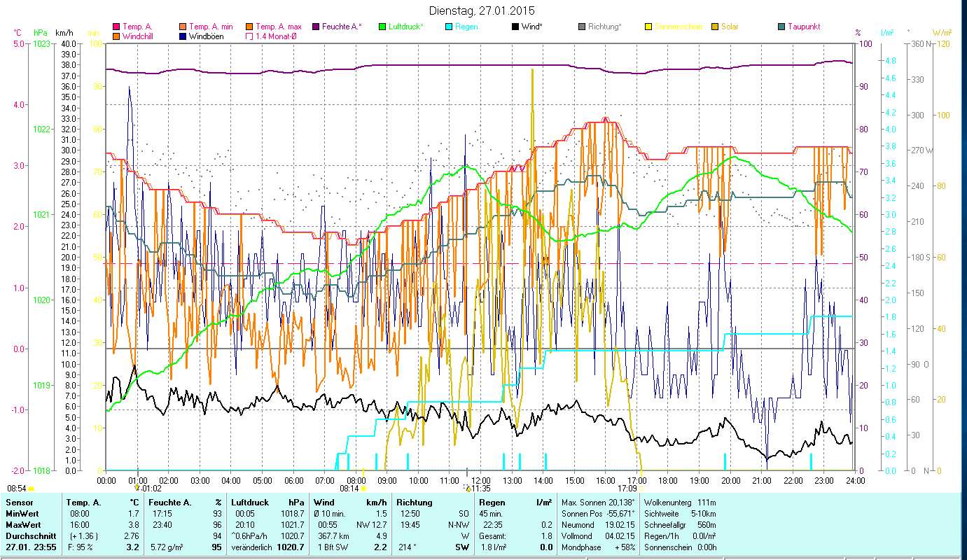Select the green Luftdruck* legend square
967x560 pixels.
tap(383, 27)
